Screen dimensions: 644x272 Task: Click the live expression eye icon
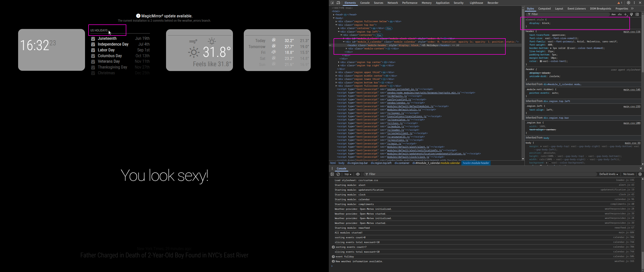(x=358, y=174)
